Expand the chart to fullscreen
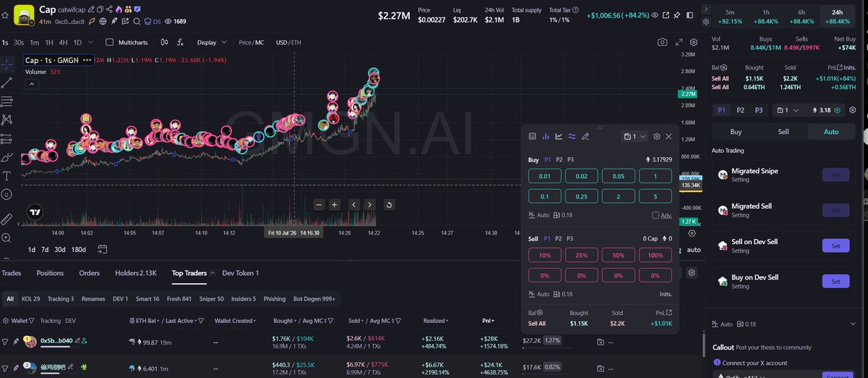 point(678,43)
